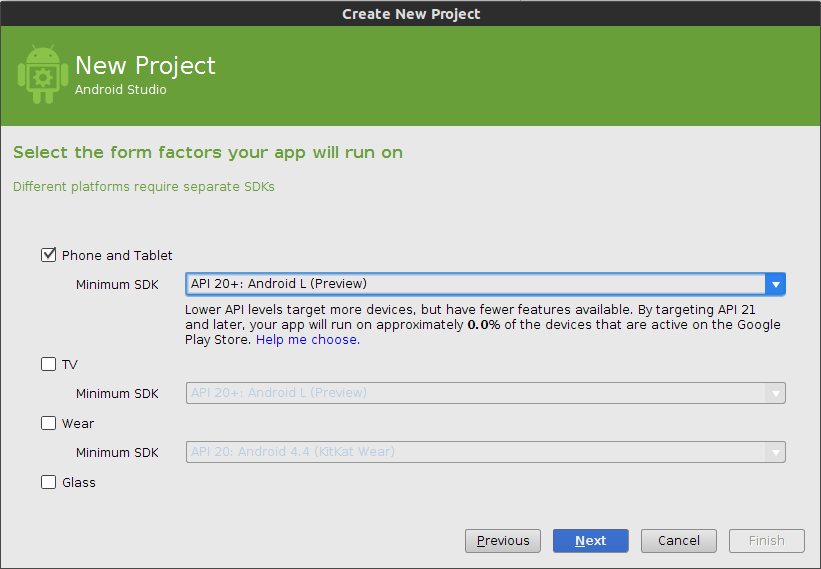This screenshot has width=821, height=569.
Task: Click the Create New Project title bar
Action: (410, 14)
